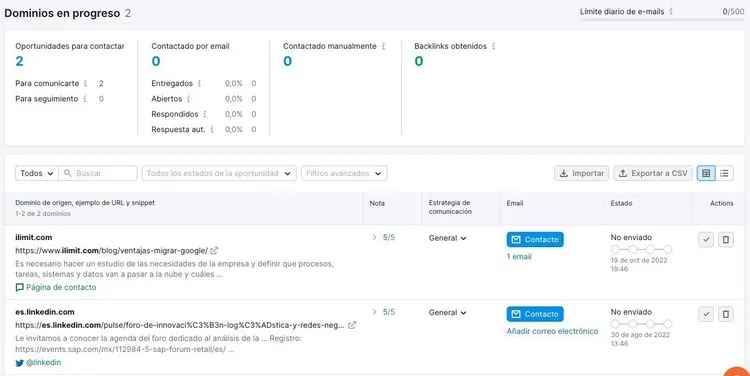Show info icon beside Contactado manualmente
Viewport: 750px width, 376px height.
coord(384,46)
